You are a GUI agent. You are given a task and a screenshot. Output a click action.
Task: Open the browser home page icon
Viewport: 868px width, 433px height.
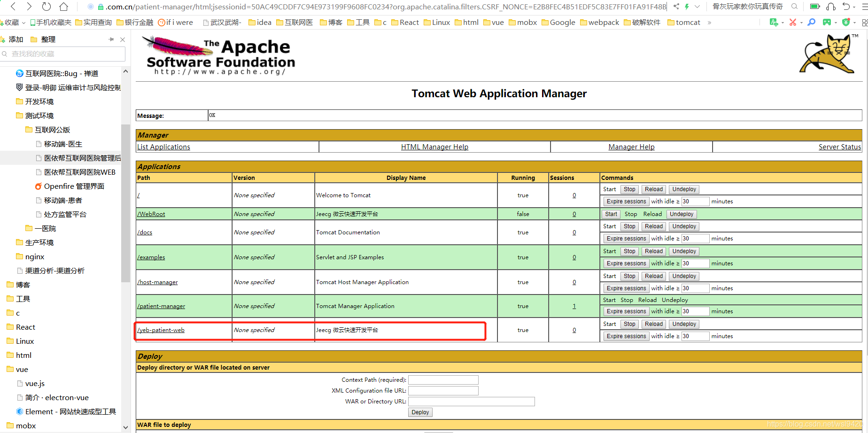(x=63, y=7)
